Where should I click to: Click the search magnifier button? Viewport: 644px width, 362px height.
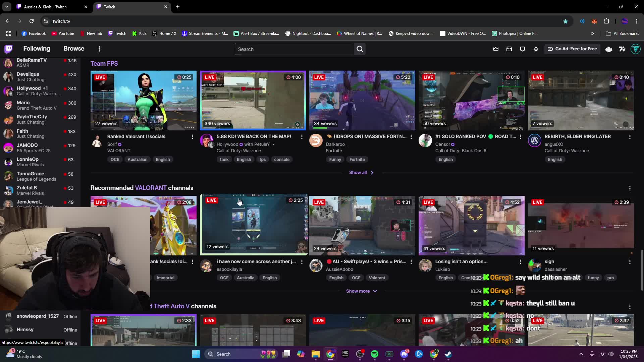click(360, 49)
